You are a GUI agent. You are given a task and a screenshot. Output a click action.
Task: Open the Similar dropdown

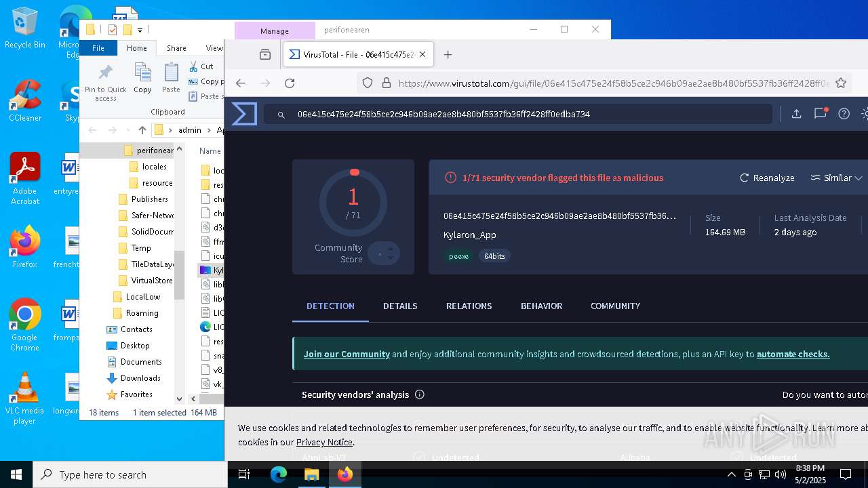tap(836, 178)
